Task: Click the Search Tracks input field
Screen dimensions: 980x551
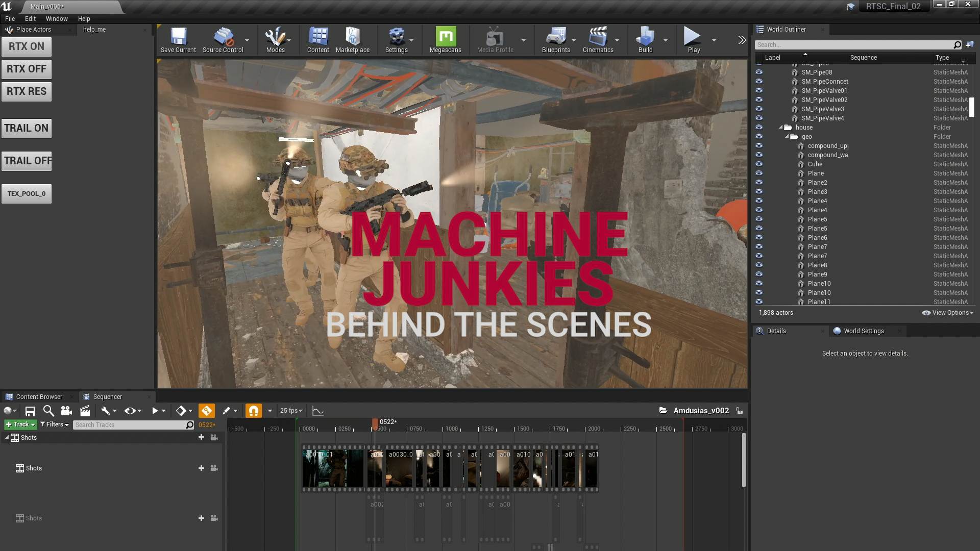Action: pos(130,424)
